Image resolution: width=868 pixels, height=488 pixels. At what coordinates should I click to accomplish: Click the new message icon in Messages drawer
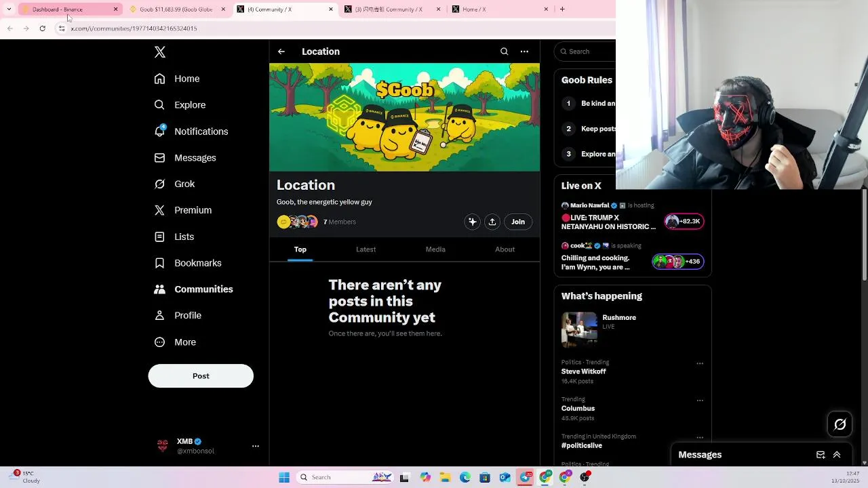click(x=821, y=455)
